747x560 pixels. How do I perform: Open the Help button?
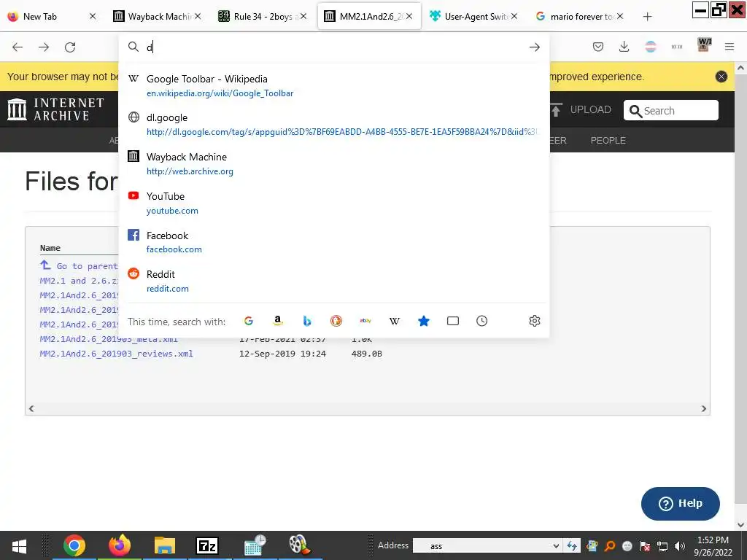click(681, 503)
